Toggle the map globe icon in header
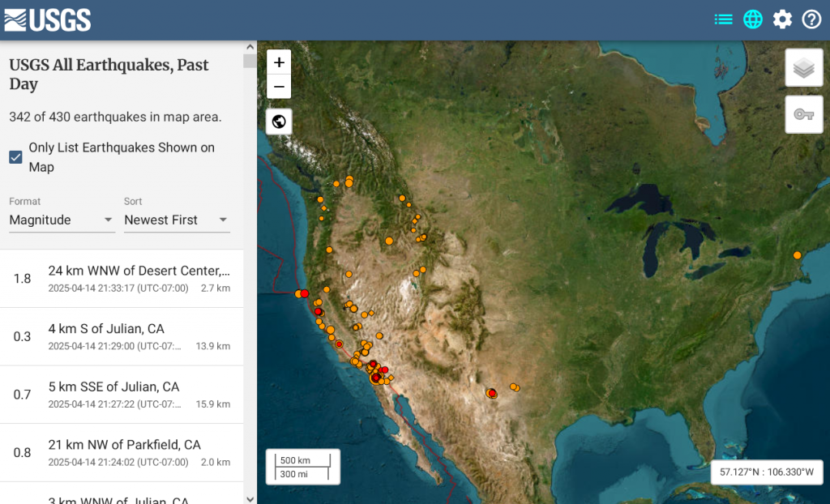The width and height of the screenshot is (830, 504). pos(753,19)
